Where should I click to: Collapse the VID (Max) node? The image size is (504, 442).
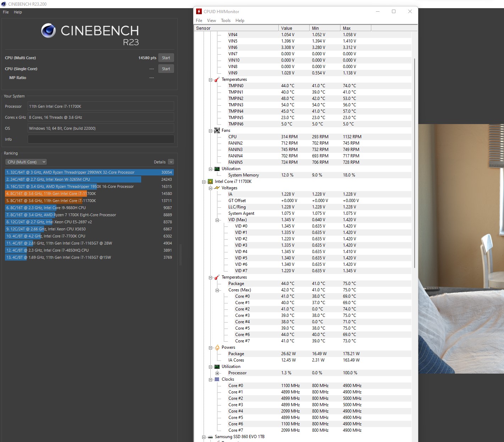[x=217, y=220]
